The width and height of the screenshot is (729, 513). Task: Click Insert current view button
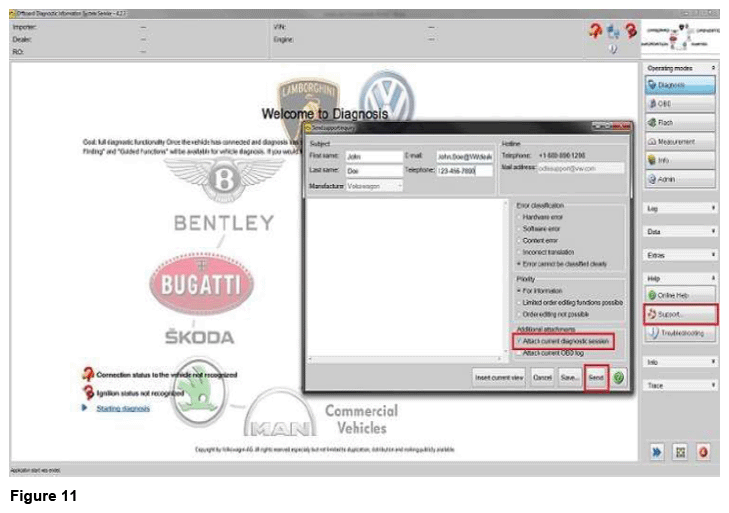pyautogui.click(x=499, y=378)
